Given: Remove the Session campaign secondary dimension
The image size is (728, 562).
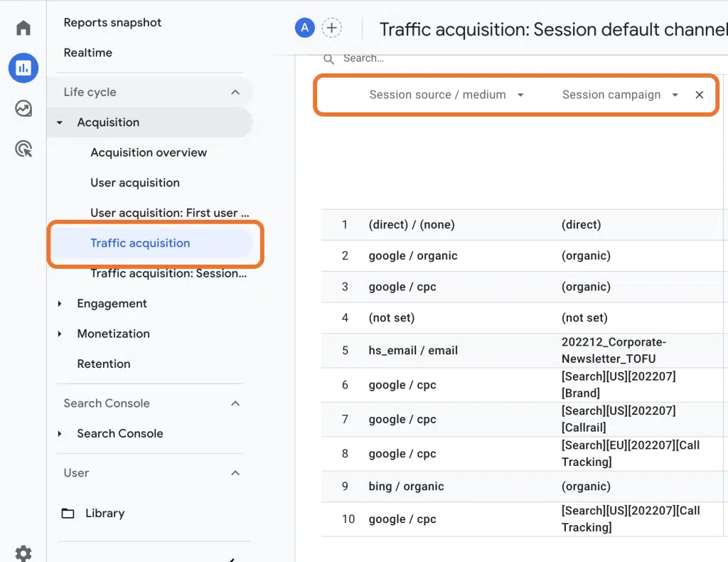Looking at the screenshot, I should [x=700, y=95].
